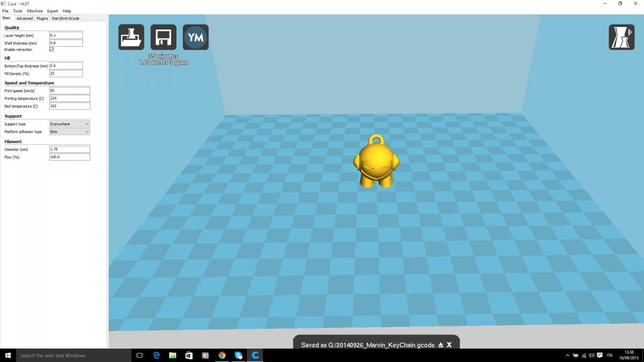Switch to the Advanced tab
This screenshot has height=362, width=644.
(25, 18)
